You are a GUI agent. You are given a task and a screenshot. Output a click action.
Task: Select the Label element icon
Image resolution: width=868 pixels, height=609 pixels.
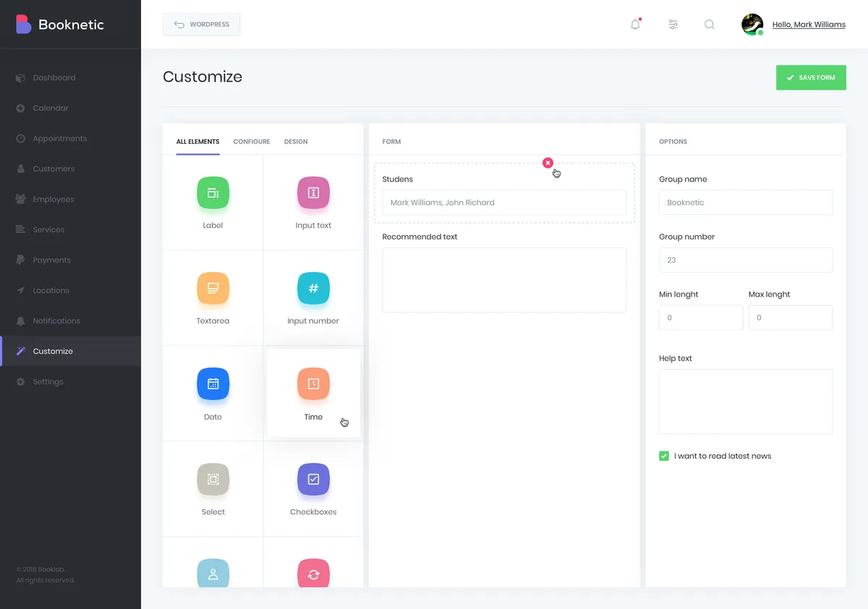coord(213,192)
